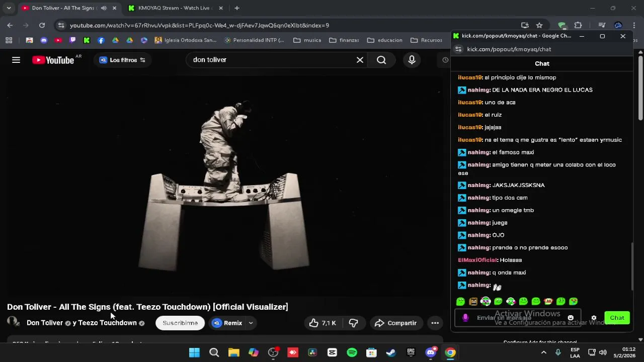Open site info icon in Kick popout
The image size is (644, 362).
(x=458, y=49)
